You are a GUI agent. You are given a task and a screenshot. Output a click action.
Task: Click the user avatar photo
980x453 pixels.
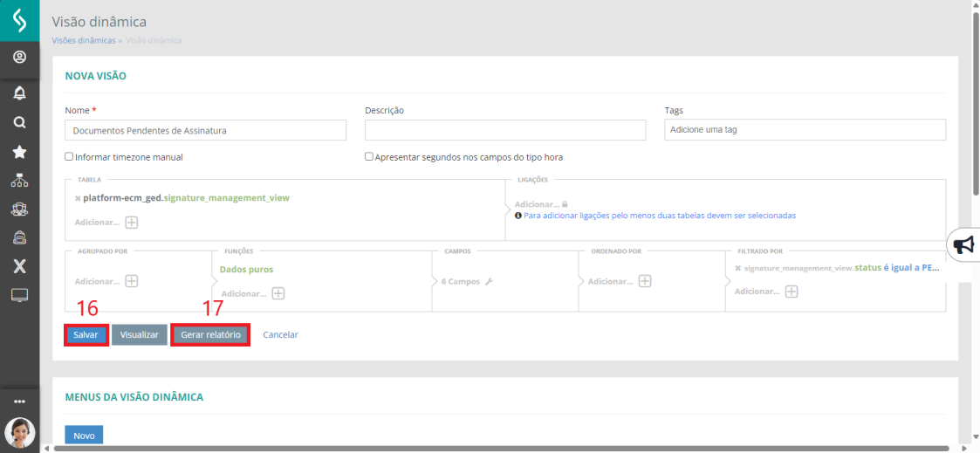pos(19,432)
